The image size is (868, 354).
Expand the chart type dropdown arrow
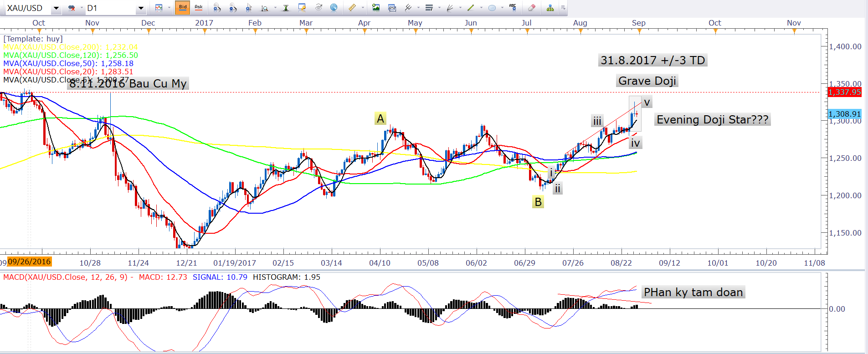(x=169, y=8)
